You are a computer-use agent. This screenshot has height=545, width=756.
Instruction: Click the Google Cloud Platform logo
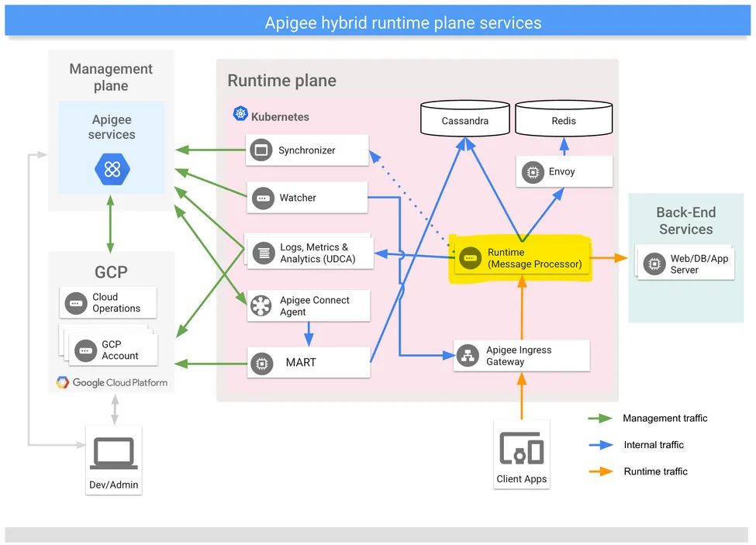[112, 382]
